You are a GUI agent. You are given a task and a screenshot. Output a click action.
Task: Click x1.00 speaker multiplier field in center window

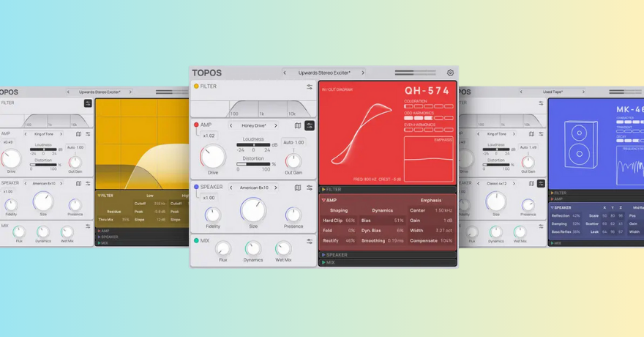click(209, 198)
